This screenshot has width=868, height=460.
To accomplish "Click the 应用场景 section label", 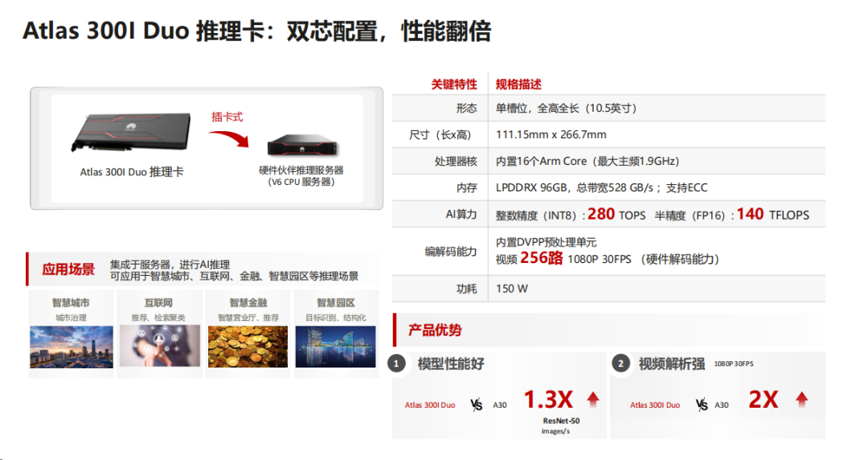I will click(68, 269).
